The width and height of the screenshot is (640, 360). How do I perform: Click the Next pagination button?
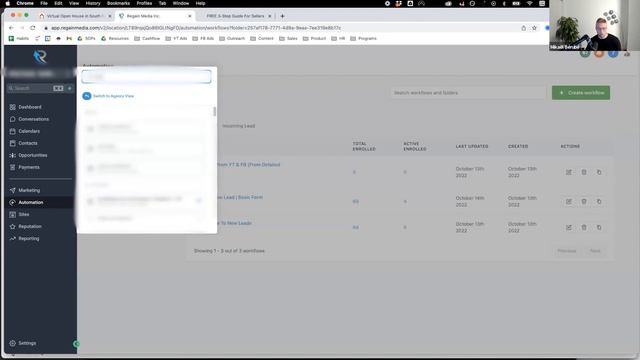click(595, 251)
